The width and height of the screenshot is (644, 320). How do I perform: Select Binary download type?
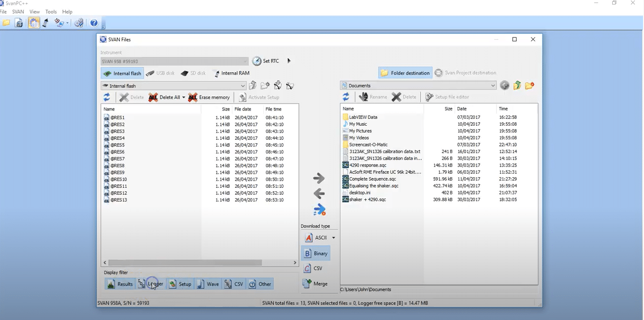[x=316, y=253]
